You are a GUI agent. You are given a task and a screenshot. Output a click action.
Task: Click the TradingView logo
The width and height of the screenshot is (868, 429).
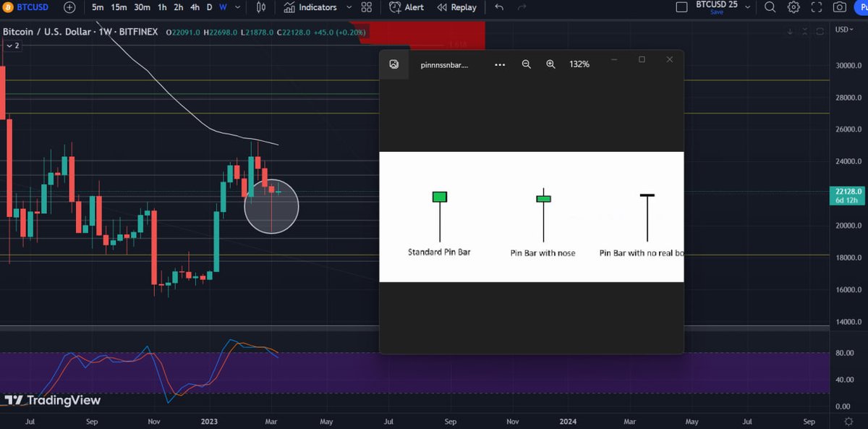52,400
